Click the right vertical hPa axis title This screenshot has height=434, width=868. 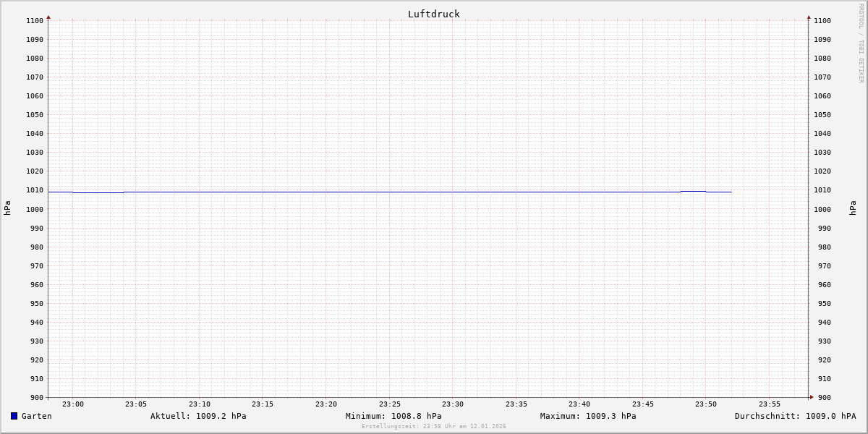pyautogui.click(x=853, y=208)
